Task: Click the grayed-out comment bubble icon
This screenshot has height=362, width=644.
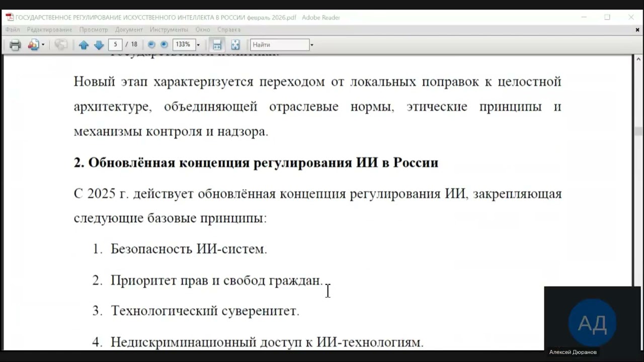Action: [61, 45]
